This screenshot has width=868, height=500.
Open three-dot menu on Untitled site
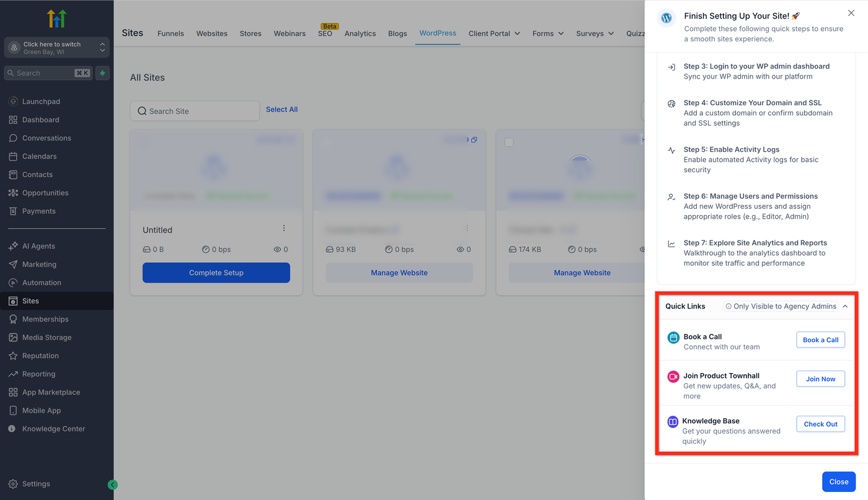click(x=284, y=228)
